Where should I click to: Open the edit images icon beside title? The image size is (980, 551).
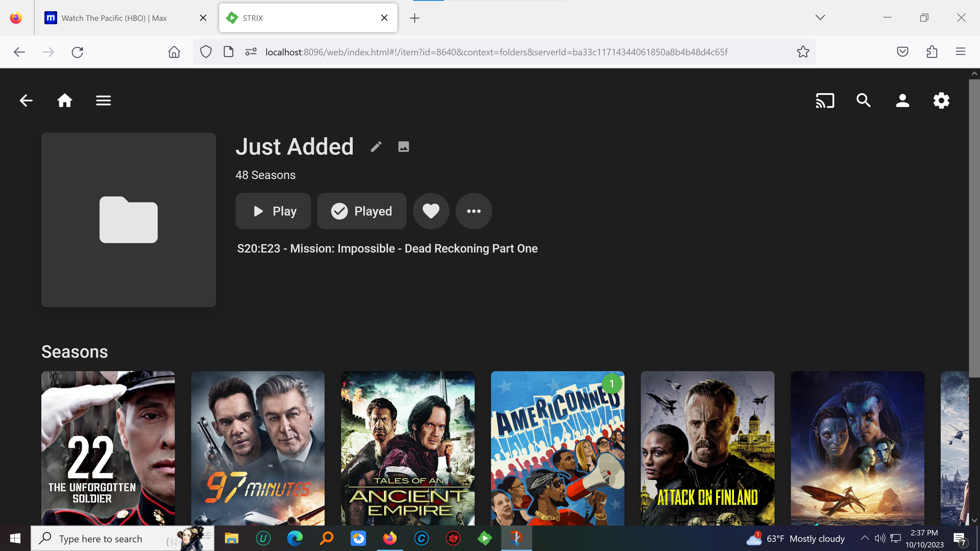tap(403, 147)
